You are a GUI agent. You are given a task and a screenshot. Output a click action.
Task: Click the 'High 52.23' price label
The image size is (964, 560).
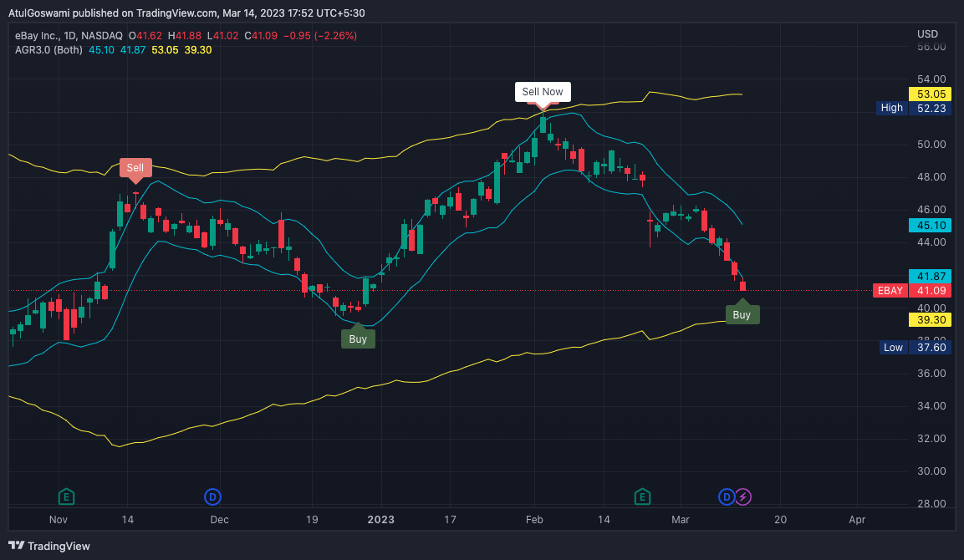[914, 108]
